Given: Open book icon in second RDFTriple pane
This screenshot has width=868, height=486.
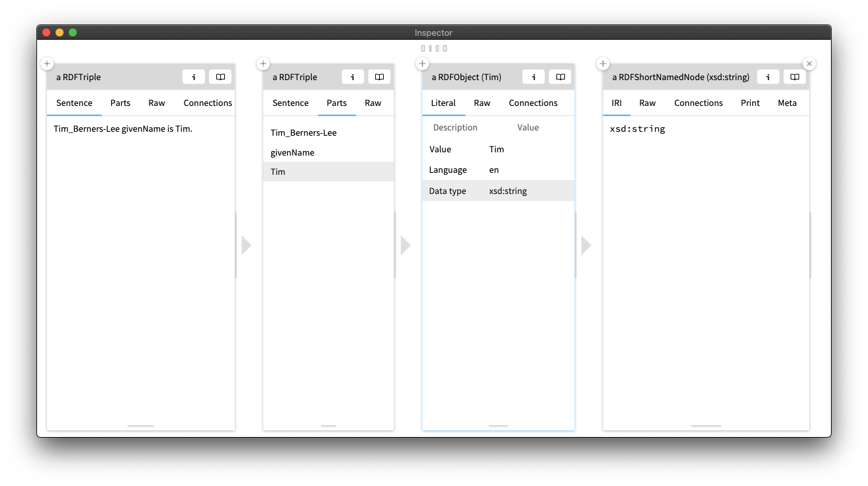Looking at the screenshot, I should point(379,77).
